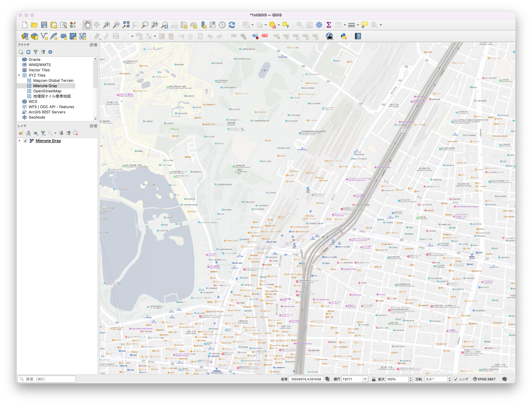This screenshot has width=532, height=405.
Task: Click Remove Layer icon in Layers panel
Action: point(75,133)
